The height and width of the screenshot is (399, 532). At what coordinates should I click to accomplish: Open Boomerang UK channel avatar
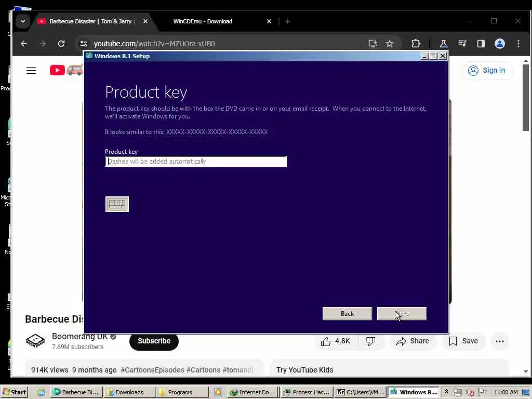pos(35,341)
